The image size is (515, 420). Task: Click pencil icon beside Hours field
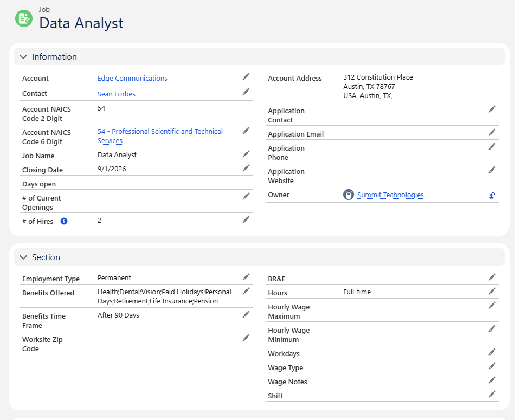click(x=492, y=291)
